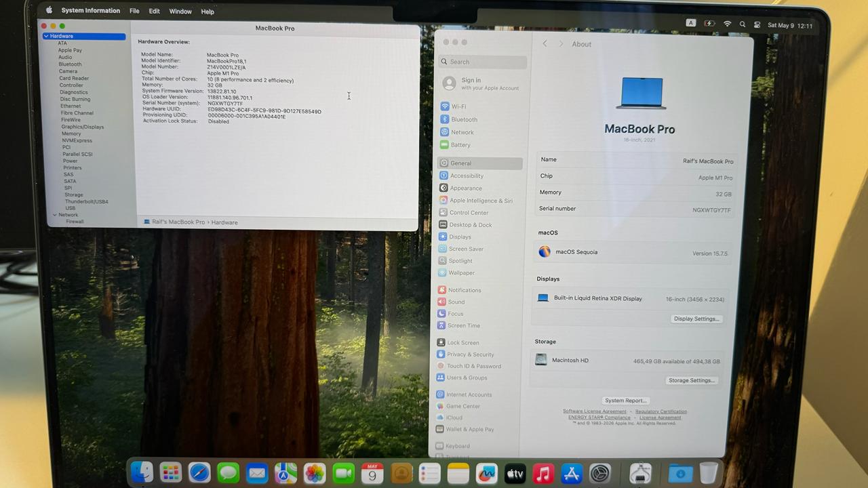Open Calendar icon in the Dock
This screenshot has height=488, width=868.
372,473
